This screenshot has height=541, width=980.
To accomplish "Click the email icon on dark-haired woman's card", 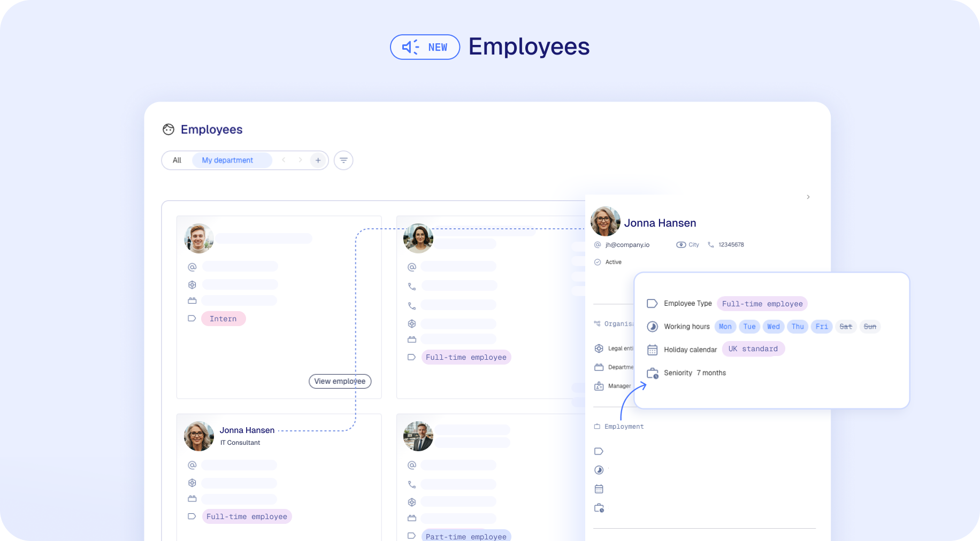I will 412,267.
